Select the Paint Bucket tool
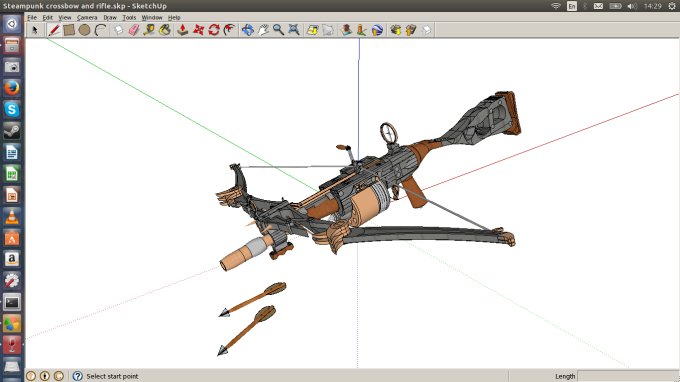This screenshot has height=382, width=680. coord(165,30)
